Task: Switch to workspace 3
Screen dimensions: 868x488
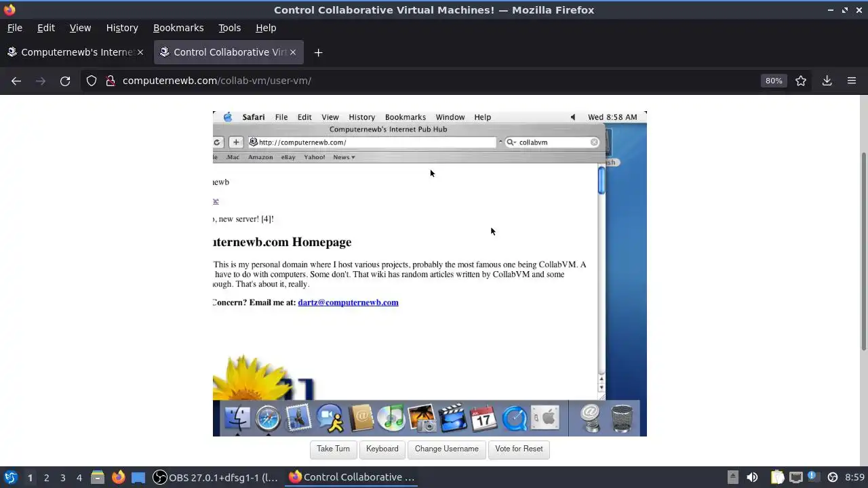Action: tap(62, 478)
